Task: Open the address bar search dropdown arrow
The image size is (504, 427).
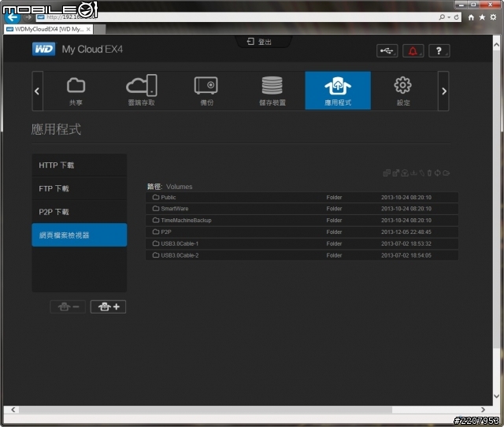Action: (449, 17)
